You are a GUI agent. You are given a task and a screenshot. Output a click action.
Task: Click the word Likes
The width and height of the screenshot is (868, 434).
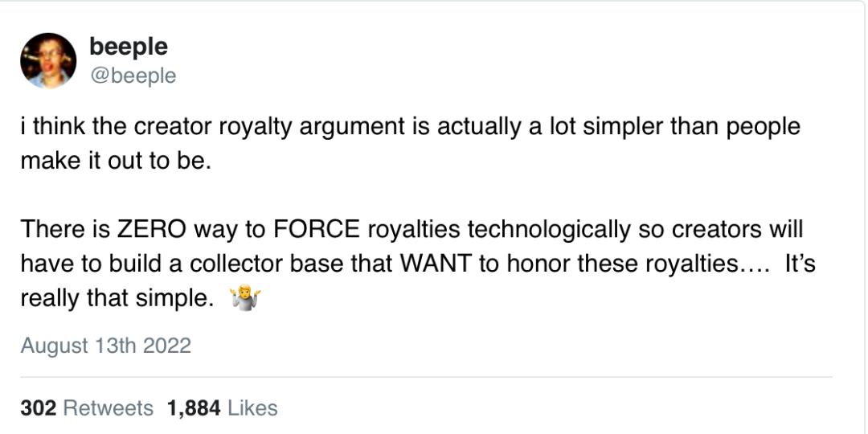click(x=252, y=408)
